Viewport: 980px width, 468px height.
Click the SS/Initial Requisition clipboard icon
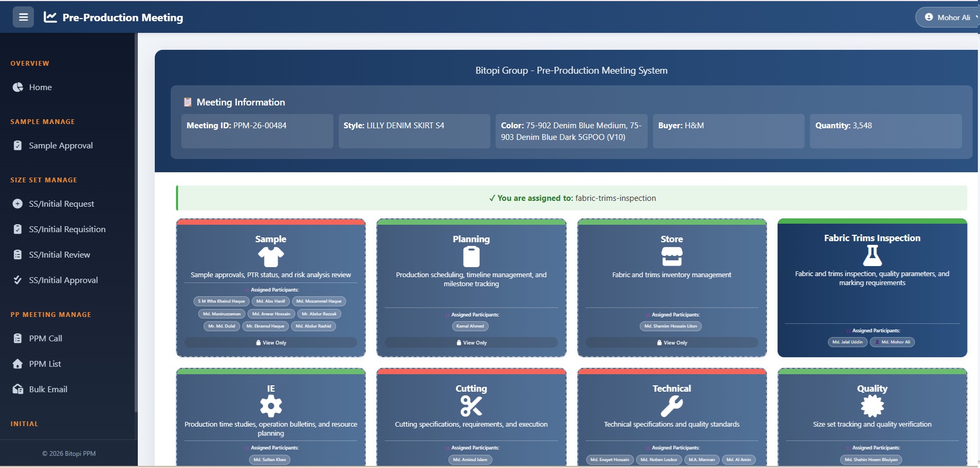(17, 229)
